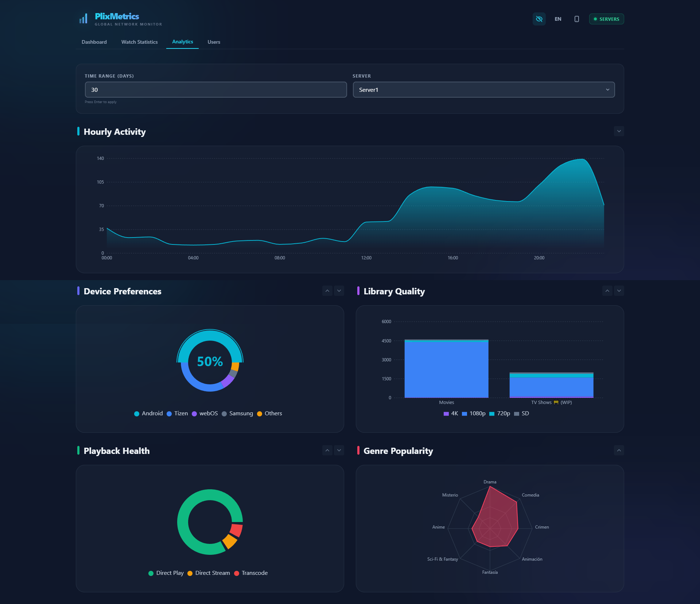Move Playback Health section up
This screenshot has width=700, height=604.
click(327, 450)
